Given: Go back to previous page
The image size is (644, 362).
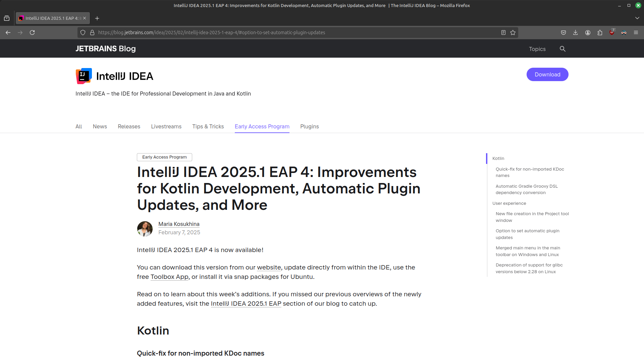Looking at the screenshot, I should 8,33.
